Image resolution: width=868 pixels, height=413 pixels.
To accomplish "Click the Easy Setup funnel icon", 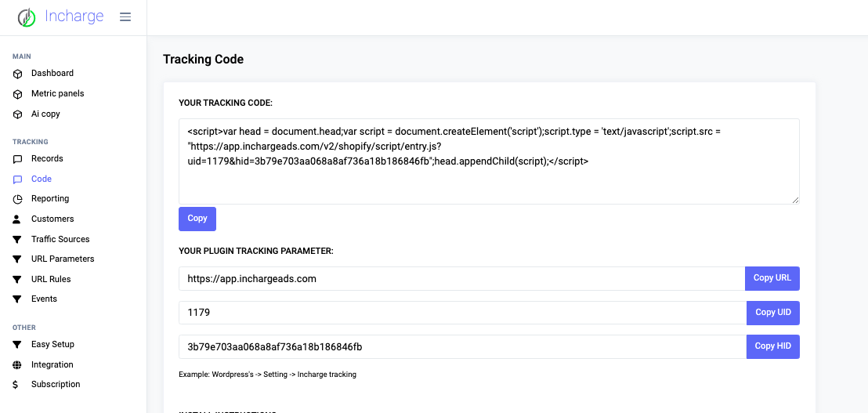I will pos(17,344).
